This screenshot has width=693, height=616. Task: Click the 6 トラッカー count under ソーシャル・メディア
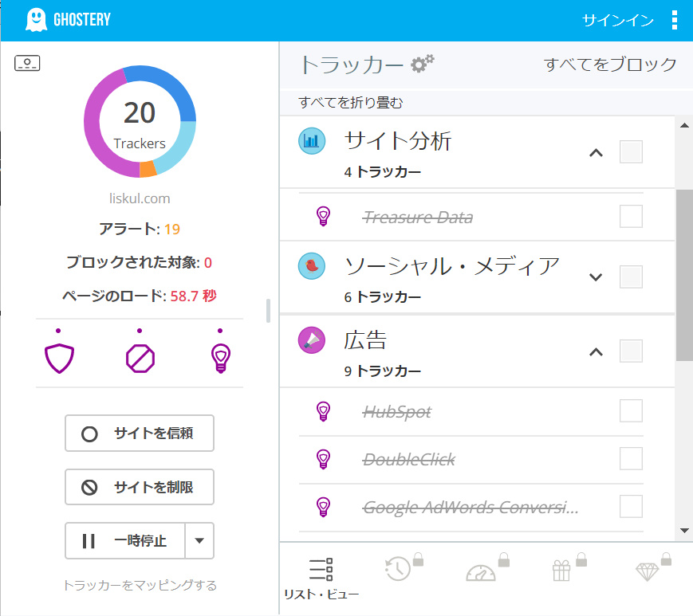point(382,296)
